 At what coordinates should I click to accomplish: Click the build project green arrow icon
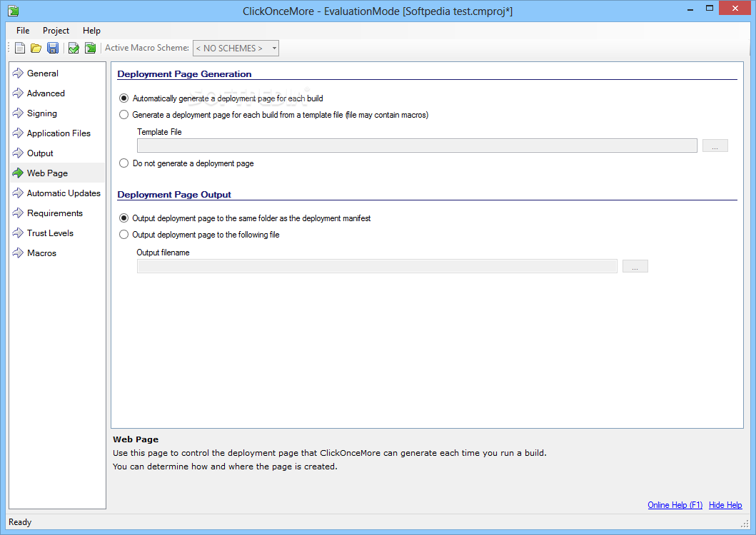coord(90,48)
